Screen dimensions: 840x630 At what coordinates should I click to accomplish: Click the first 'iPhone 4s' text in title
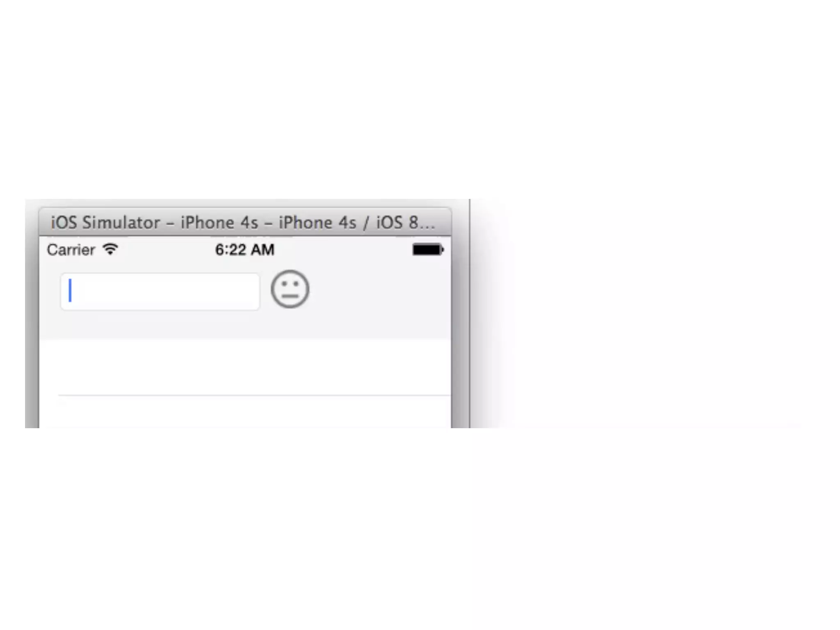coord(219,223)
